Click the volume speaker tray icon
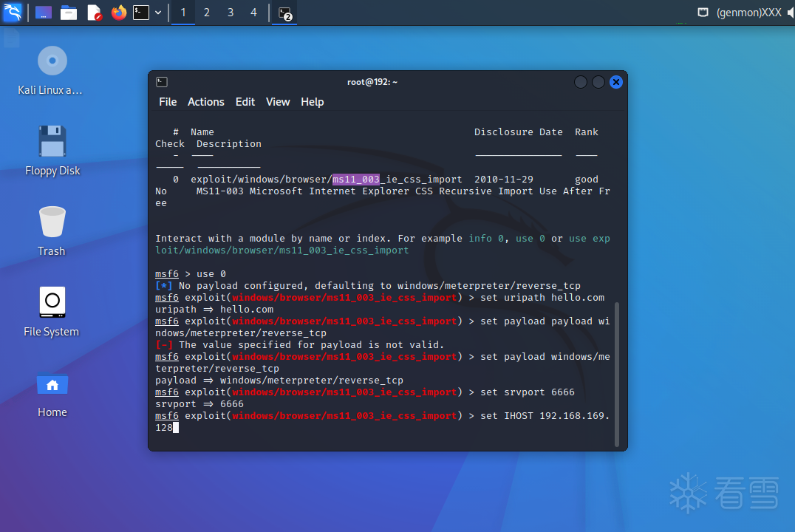The width and height of the screenshot is (795, 532). pyautogui.click(x=791, y=12)
